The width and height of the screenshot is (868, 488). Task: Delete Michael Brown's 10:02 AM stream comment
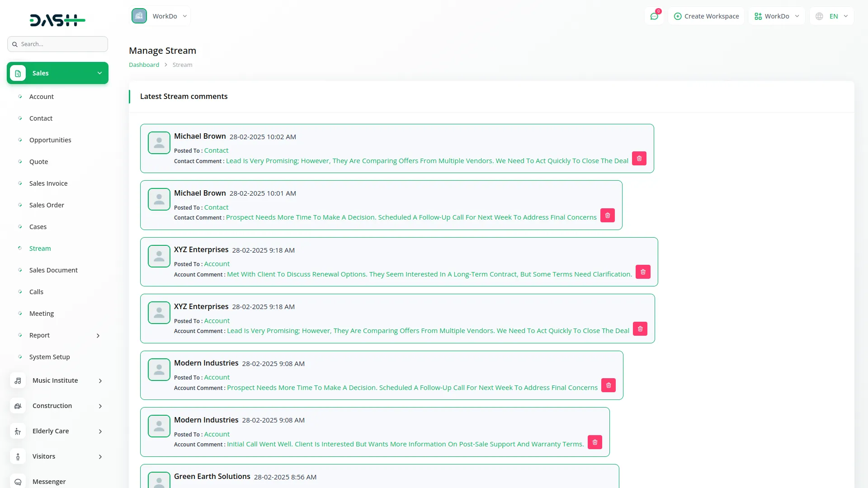639,159
